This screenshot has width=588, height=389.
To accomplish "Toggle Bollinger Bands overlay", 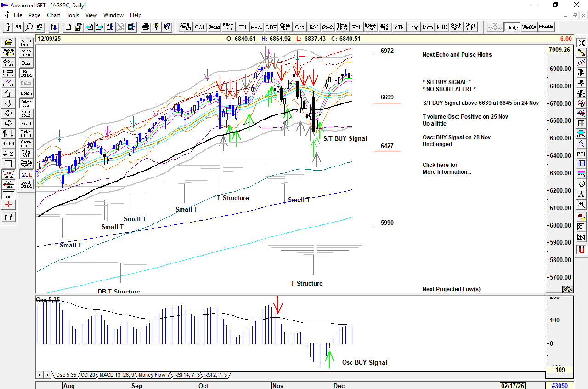I will 26,73.
